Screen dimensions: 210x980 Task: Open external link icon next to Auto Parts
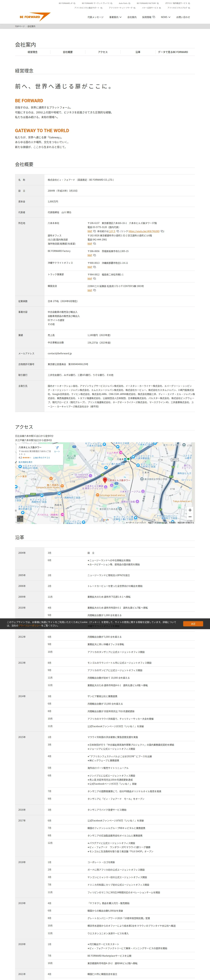130,3
